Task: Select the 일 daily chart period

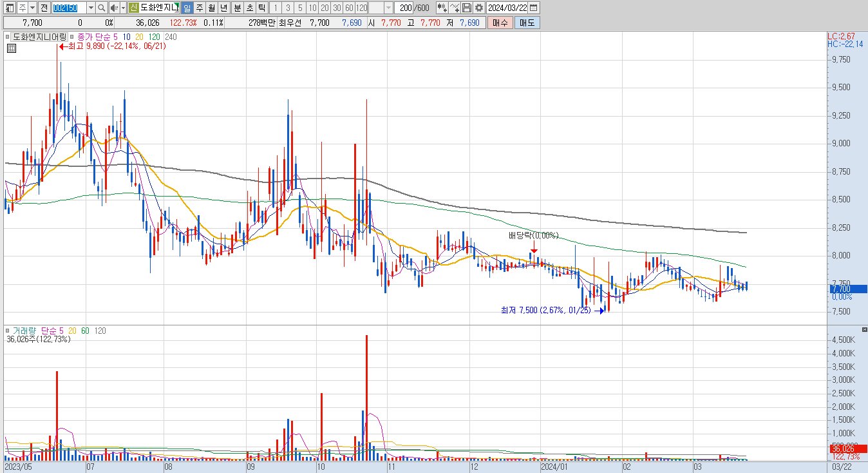Action: pos(187,8)
